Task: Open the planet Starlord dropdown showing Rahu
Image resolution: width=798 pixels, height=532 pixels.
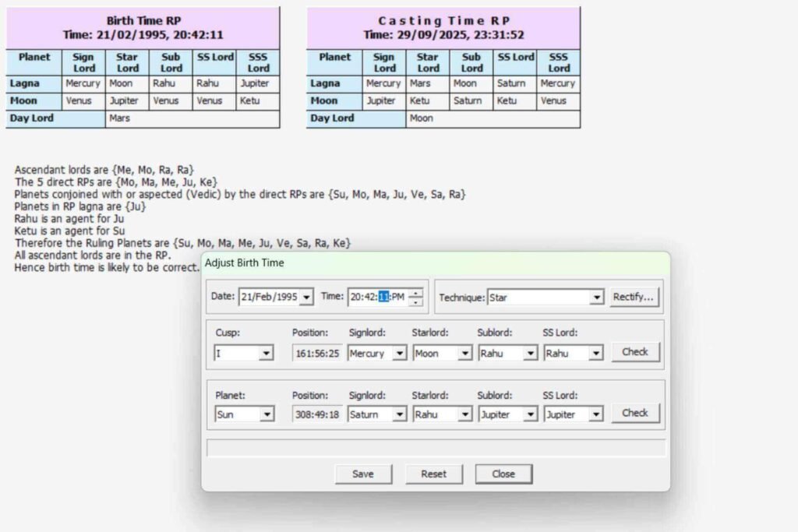Action: click(x=464, y=414)
